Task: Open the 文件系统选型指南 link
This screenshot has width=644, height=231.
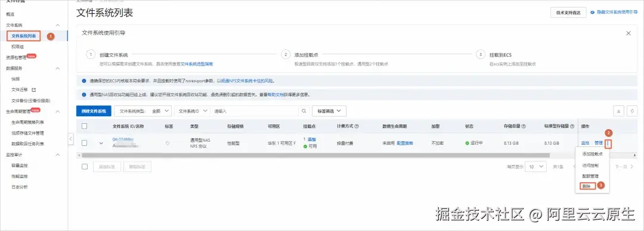Action: (x=197, y=64)
